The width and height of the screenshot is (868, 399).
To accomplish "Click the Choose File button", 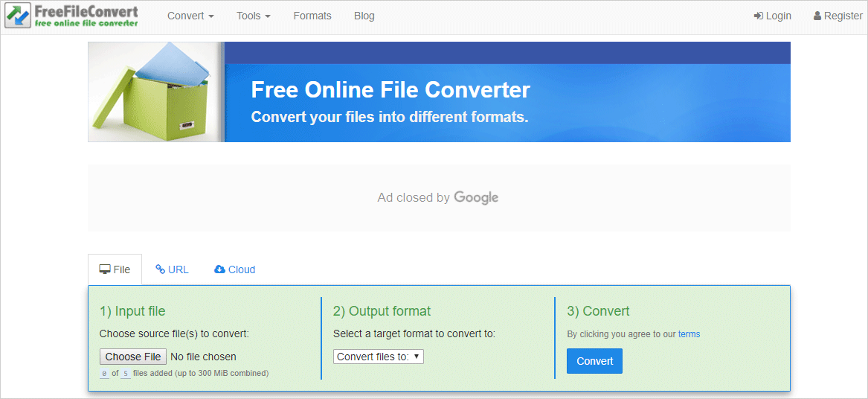I will (x=133, y=357).
